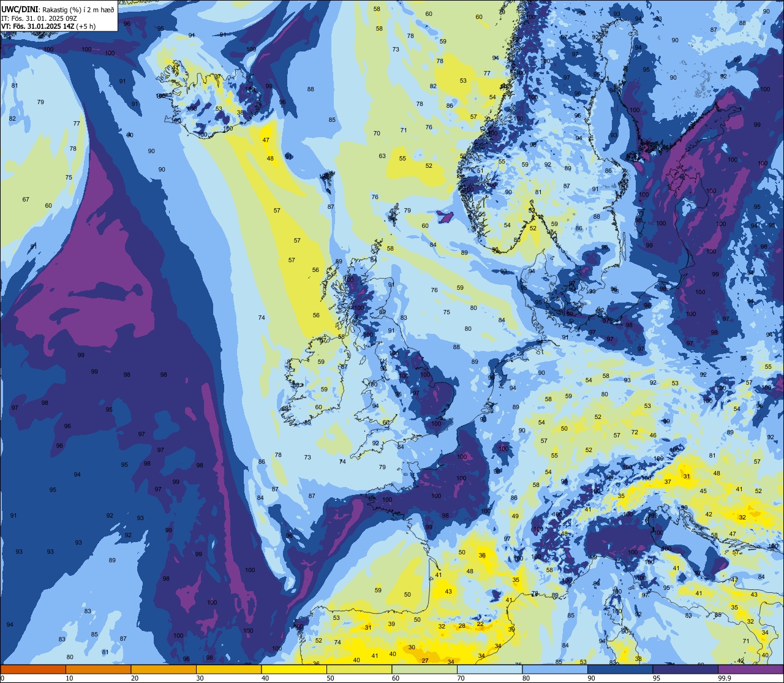The width and height of the screenshot is (784, 683).
Task: Click the legend tick label '50'
Action: pyautogui.click(x=330, y=678)
